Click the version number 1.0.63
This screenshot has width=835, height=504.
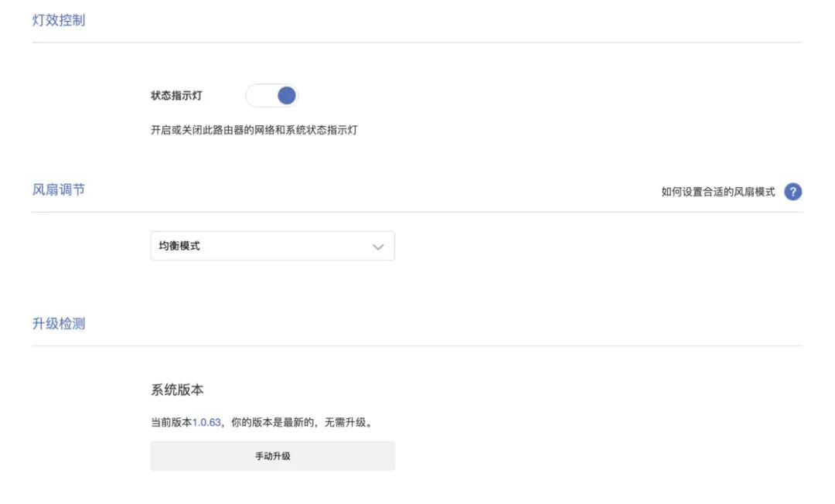tap(206, 423)
